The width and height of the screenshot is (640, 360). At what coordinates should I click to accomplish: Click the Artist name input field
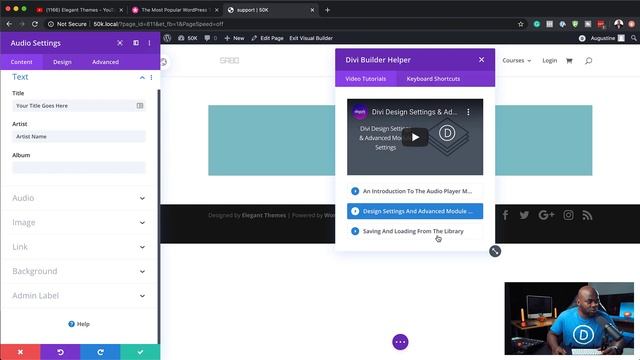[79, 136]
